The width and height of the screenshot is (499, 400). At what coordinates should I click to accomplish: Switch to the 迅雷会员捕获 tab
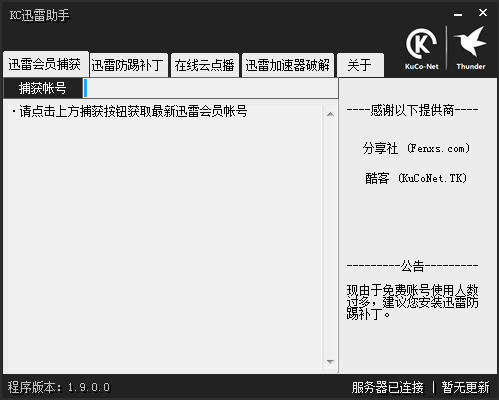pos(45,64)
